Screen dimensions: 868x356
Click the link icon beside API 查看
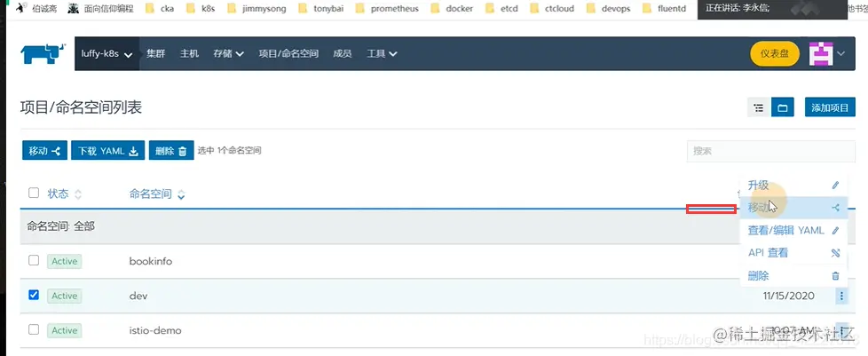coord(836,253)
